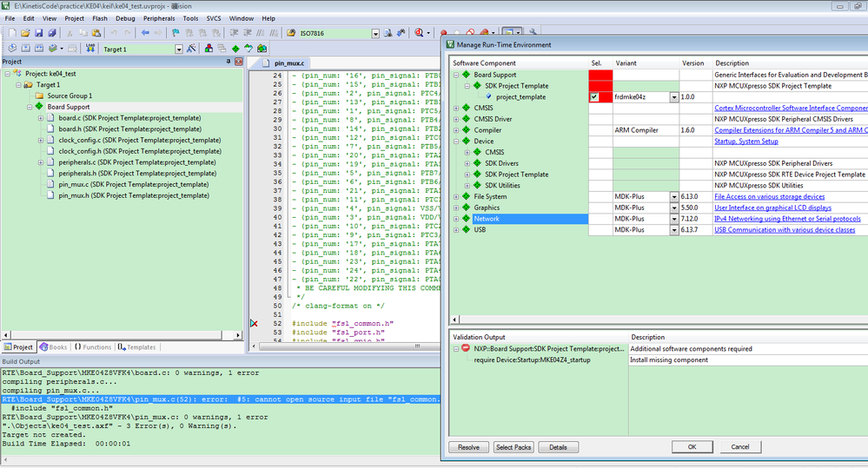This screenshot has height=468, width=868.
Task: Expand the Compiler component
Action: (456, 130)
